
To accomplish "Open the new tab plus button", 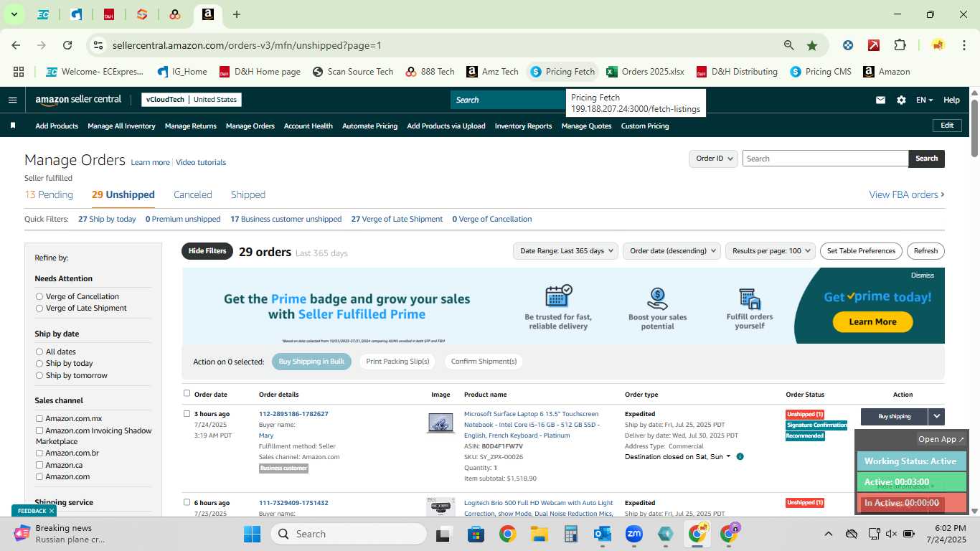I will [237, 14].
